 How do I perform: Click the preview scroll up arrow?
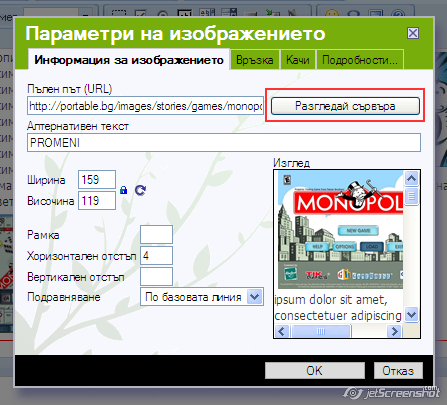point(412,179)
